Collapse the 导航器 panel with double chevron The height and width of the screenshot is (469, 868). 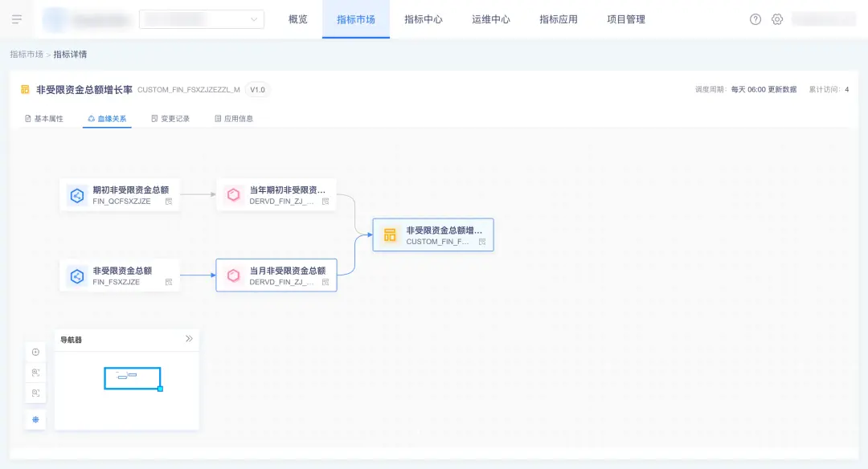[189, 339]
